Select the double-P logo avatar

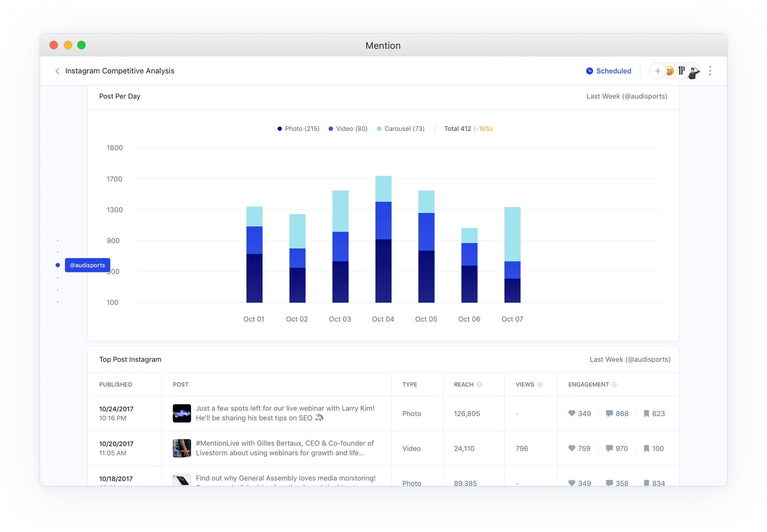pos(681,71)
